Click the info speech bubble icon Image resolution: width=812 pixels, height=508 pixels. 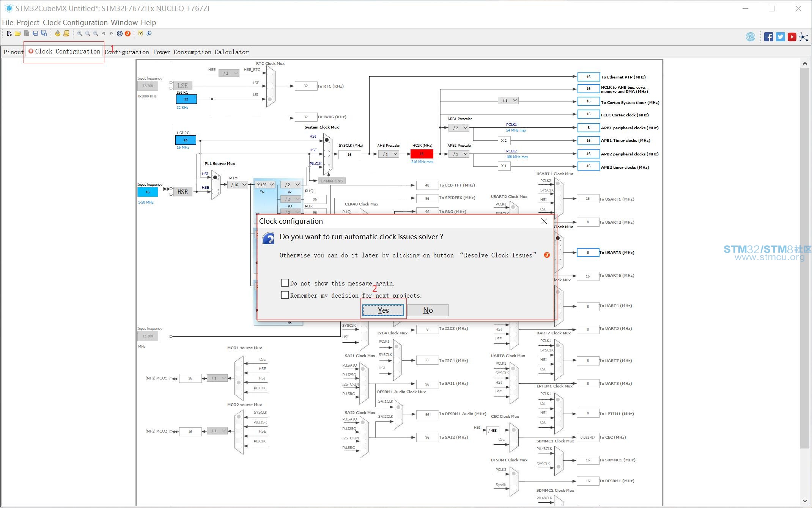coord(149,34)
